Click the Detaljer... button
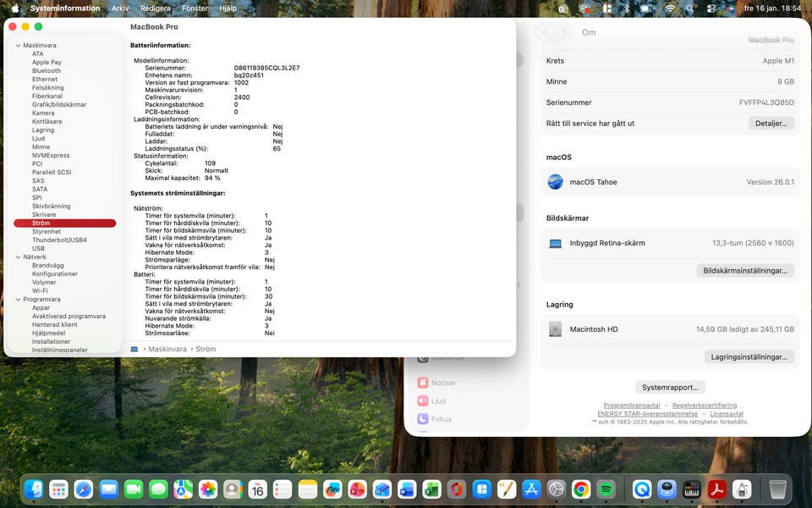The width and height of the screenshot is (812, 508). pyautogui.click(x=771, y=124)
